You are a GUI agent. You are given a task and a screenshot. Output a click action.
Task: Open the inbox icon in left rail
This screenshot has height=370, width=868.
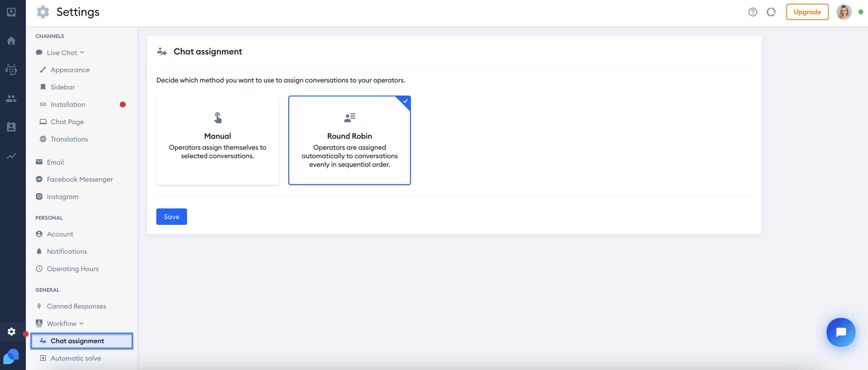pyautogui.click(x=11, y=12)
